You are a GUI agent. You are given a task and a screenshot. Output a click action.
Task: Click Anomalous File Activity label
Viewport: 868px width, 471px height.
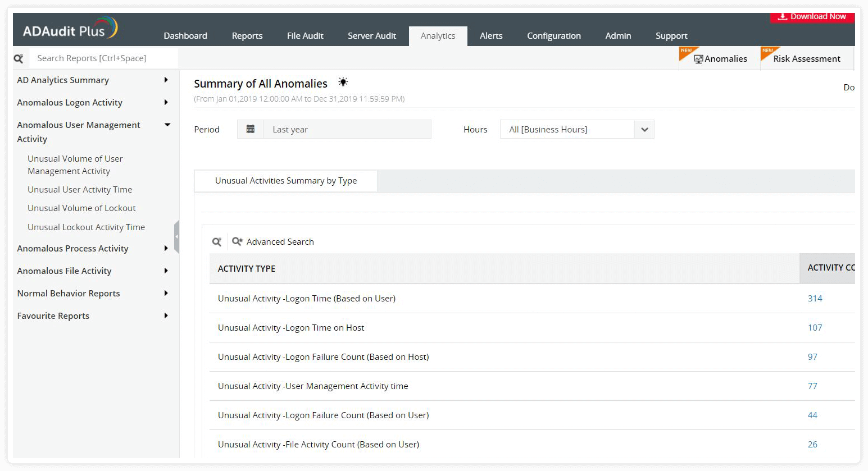[x=64, y=271]
